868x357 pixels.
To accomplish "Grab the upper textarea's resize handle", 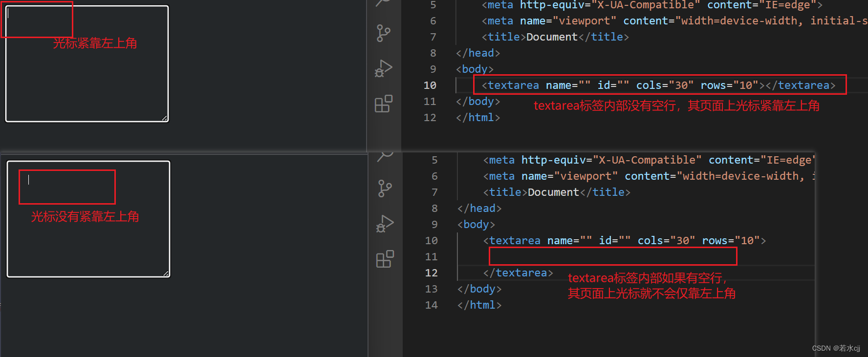I will click(x=165, y=118).
